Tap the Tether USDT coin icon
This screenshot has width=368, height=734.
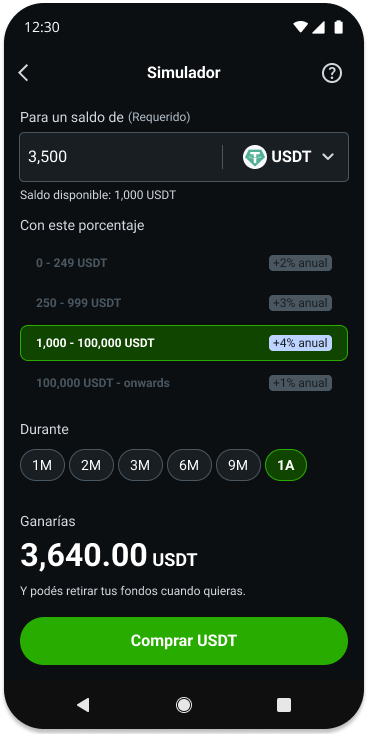255,157
